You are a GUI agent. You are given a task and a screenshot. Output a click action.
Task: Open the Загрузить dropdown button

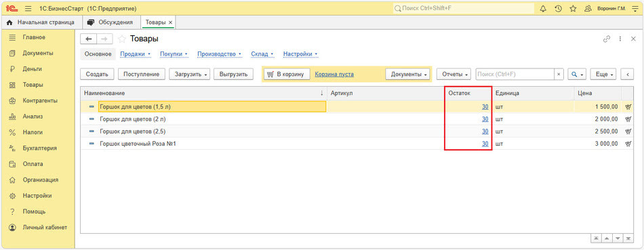click(x=190, y=75)
